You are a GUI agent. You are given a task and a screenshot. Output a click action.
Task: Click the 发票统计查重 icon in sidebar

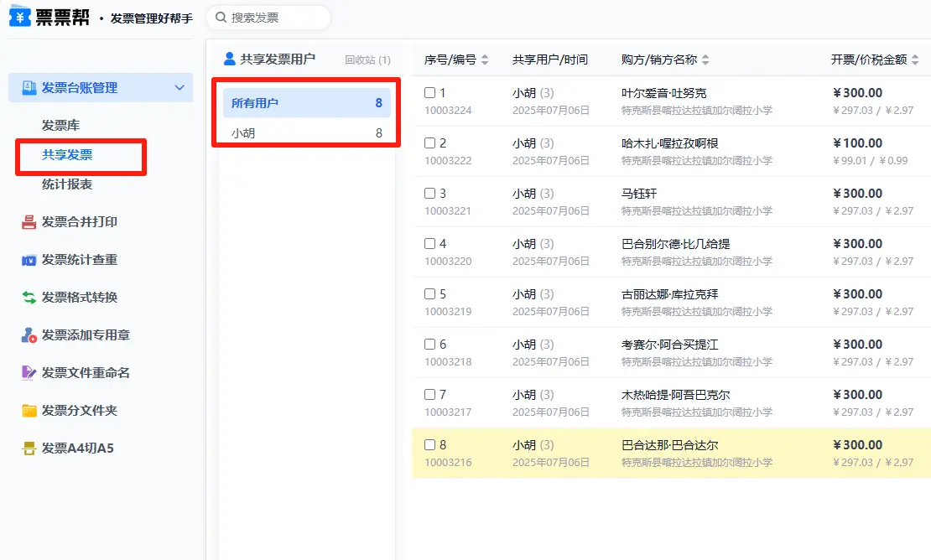[x=29, y=260]
